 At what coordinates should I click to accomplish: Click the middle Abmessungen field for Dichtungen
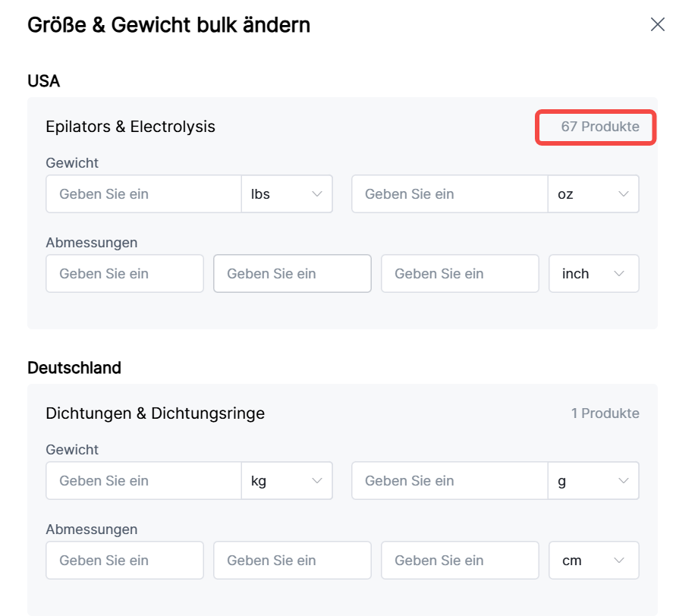pos(292,561)
